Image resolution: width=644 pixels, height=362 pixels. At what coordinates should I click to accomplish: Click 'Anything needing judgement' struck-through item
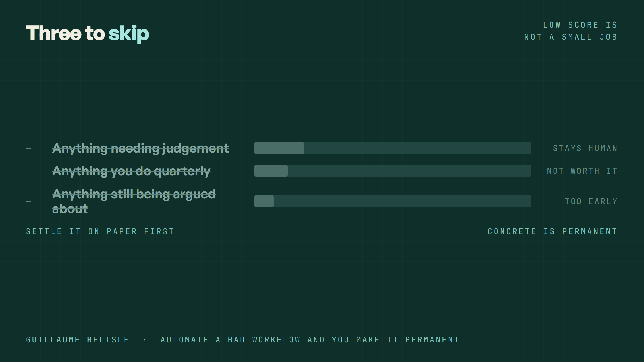pos(141,148)
